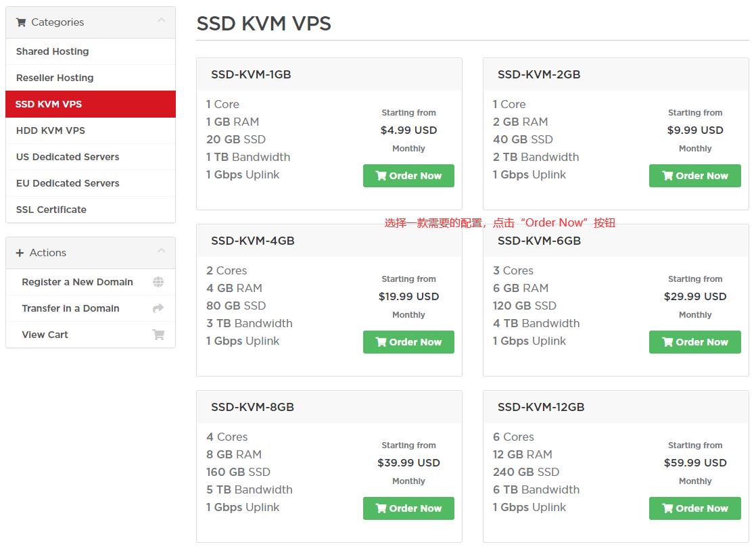Order the SSD-KVM-6GB plan
Image resolution: width=756 pixels, height=553 pixels.
point(694,342)
